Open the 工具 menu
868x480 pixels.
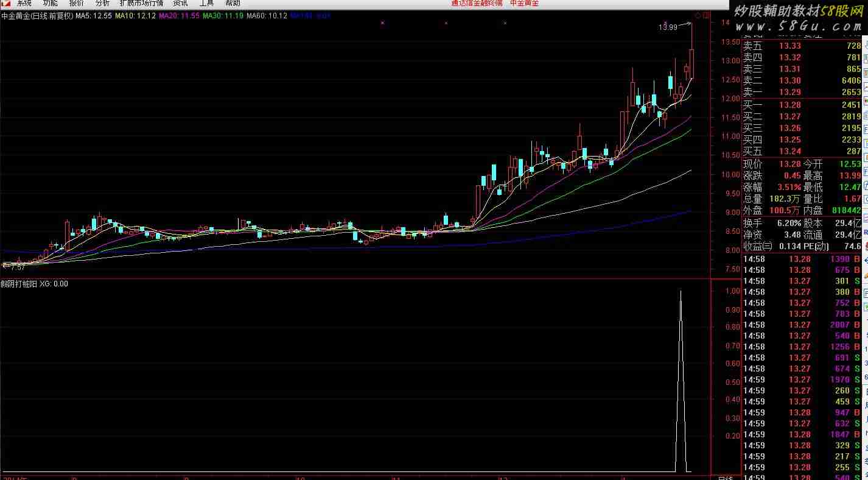(206, 3)
